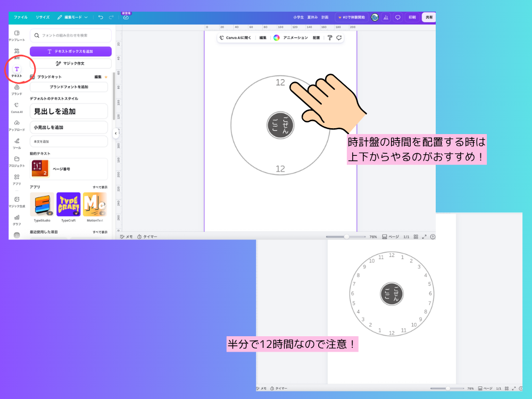532x399 pixels.
Task: Click the user profile avatar
Action: (x=375, y=18)
